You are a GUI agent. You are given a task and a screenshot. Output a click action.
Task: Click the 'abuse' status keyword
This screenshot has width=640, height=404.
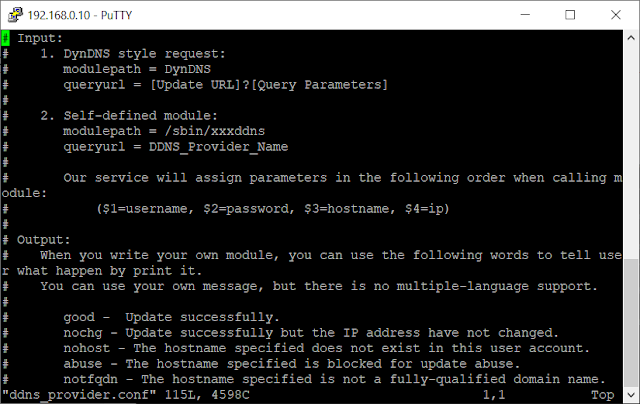[83, 364]
